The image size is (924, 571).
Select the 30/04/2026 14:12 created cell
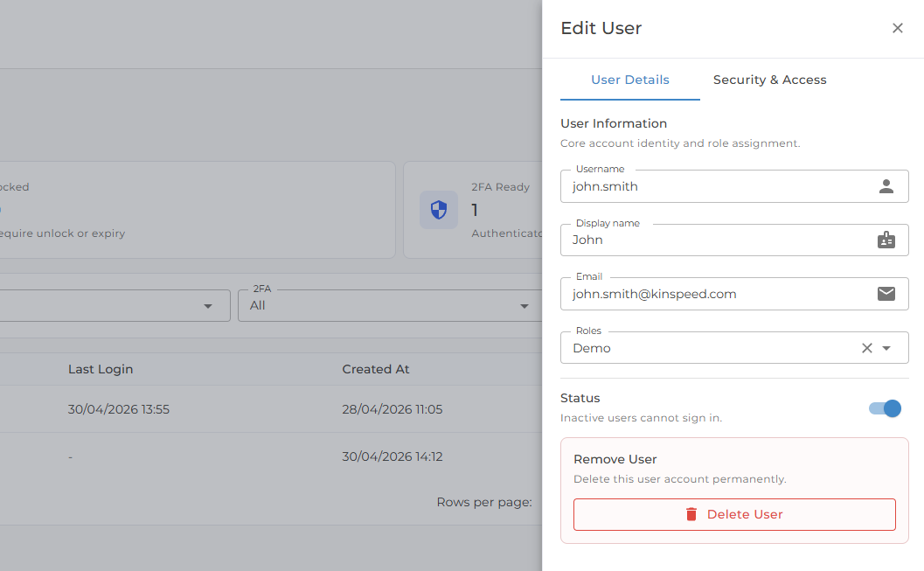(x=392, y=456)
